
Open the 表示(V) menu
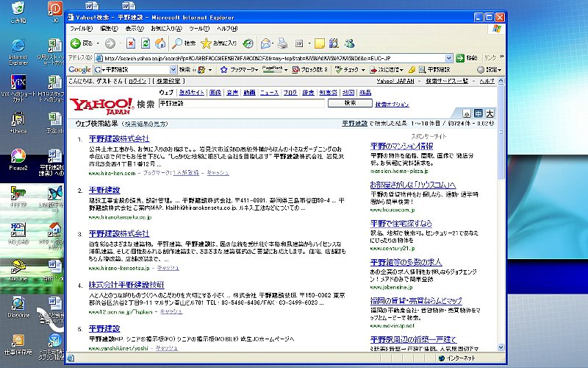click(x=135, y=29)
